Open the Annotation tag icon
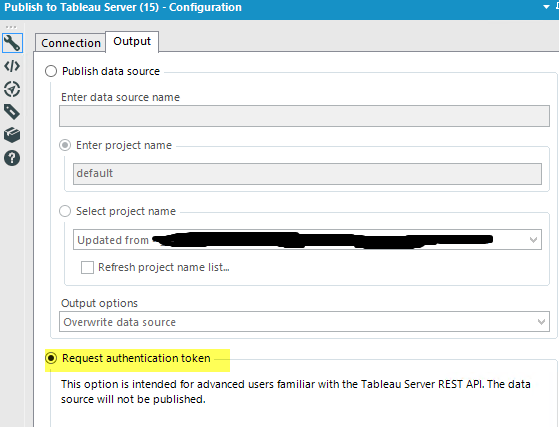 [12, 112]
